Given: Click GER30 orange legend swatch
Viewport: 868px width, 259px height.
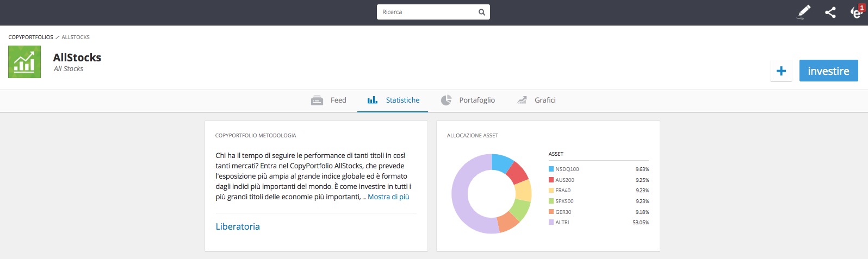Looking at the screenshot, I should click(x=551, y=212).
